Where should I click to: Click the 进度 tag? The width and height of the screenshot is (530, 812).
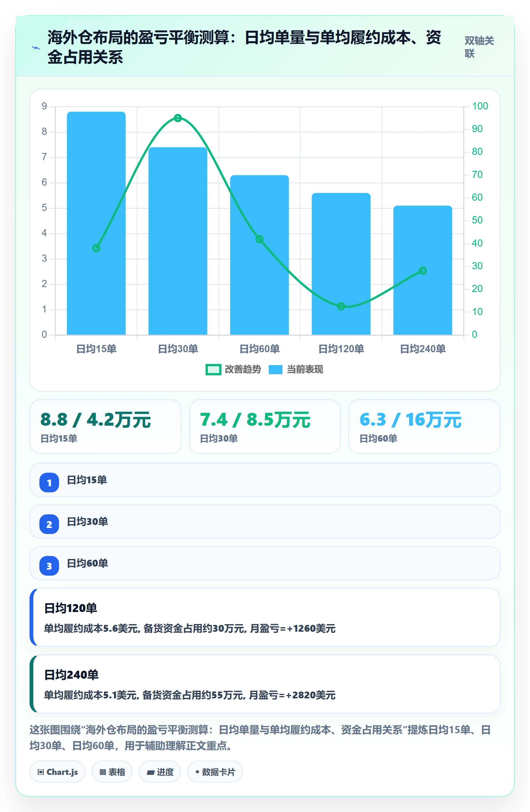160,771
